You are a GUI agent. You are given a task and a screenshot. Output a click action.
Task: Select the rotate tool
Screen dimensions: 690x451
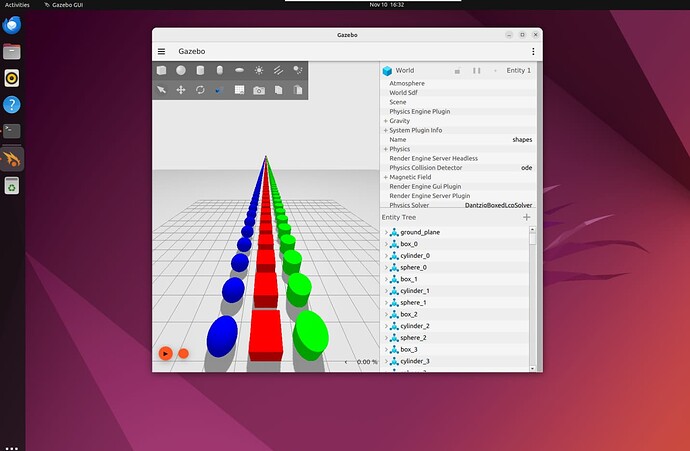(x=200, y=90)
